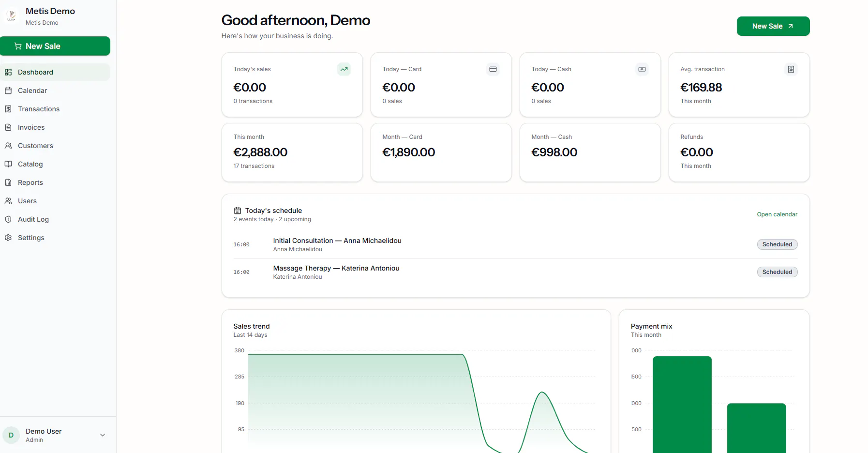Select Catalog in the sidebar
Screen dimensions: 868x453
55,164
